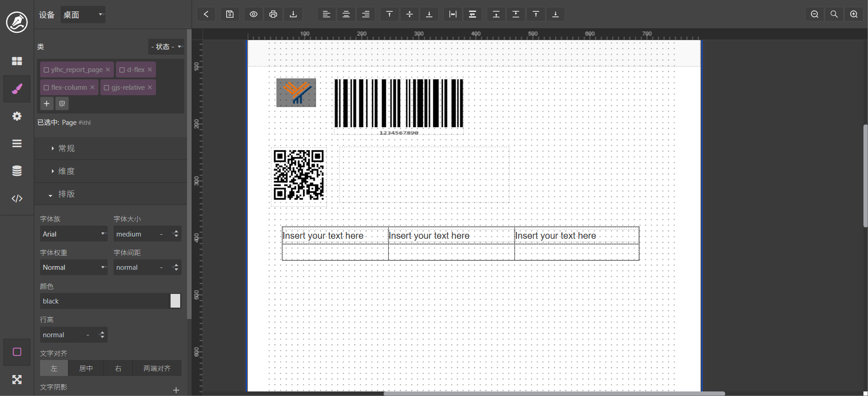Expand the 维度 section
Image resolution: width=868 pixels, height=396 pixels.
tap(67, 171)
